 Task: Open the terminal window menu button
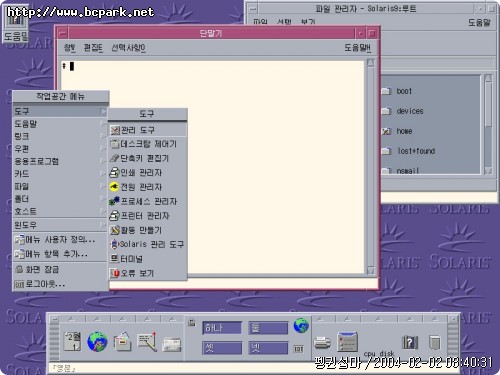(62, 33)
